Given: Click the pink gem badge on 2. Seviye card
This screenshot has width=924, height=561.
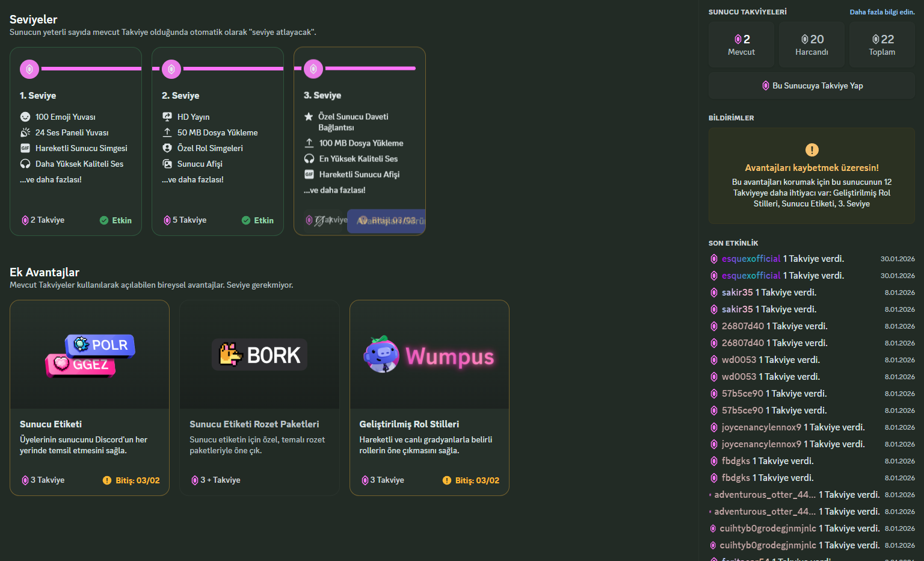Looking at the screenshot, I should [171, 69].
